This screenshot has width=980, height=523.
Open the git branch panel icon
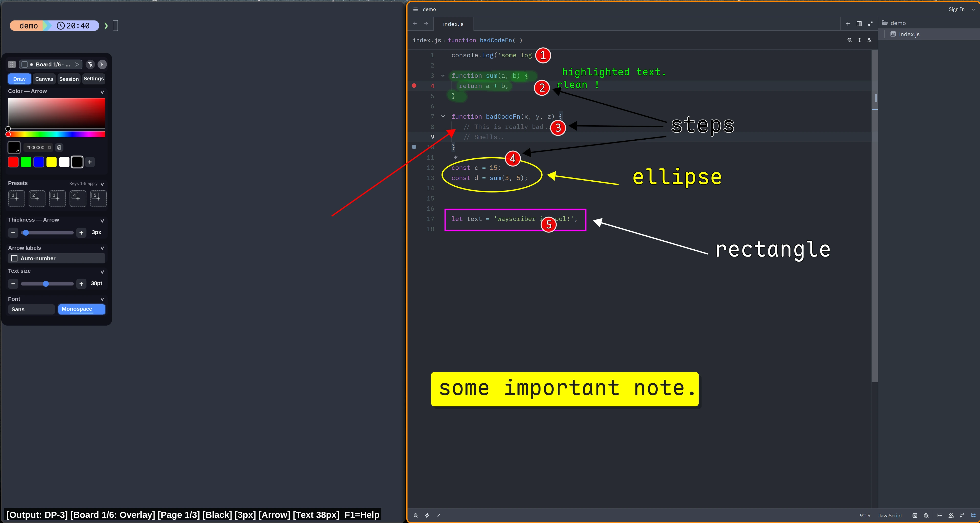[x=962, y=515]
